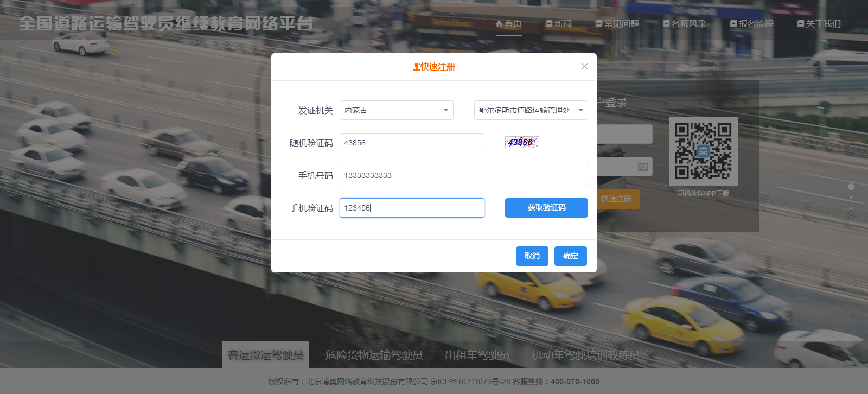This screenshot has width=868, height=394.
Task: Click the icon beside 常见问题
Action: (599, 23)
